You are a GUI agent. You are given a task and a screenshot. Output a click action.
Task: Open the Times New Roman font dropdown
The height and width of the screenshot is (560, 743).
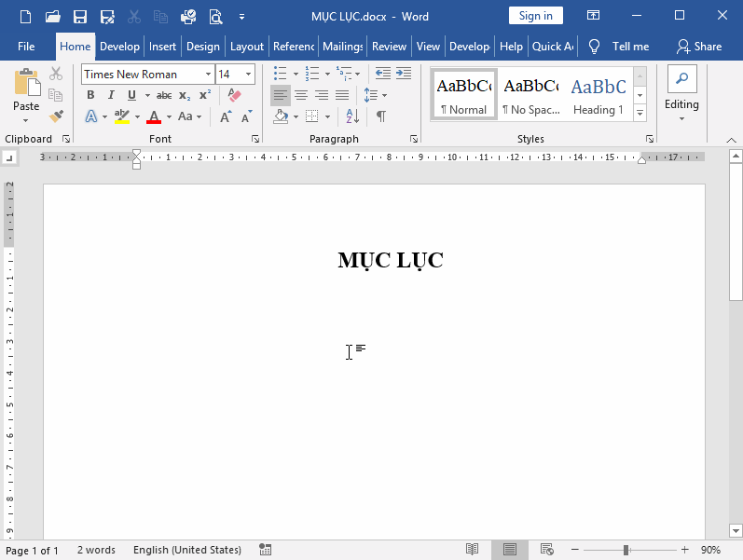[x=208, y=75]
